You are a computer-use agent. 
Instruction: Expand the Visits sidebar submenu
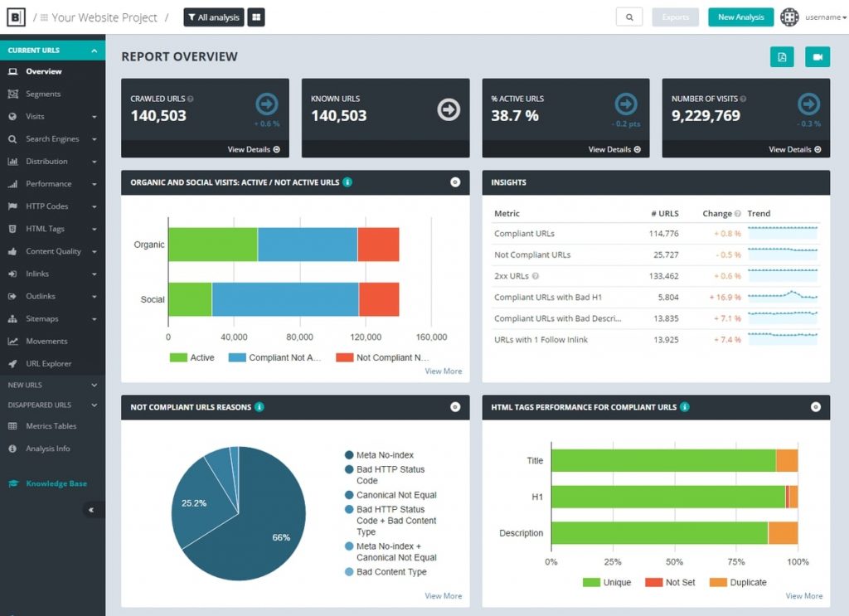click(x=95, y=117)
